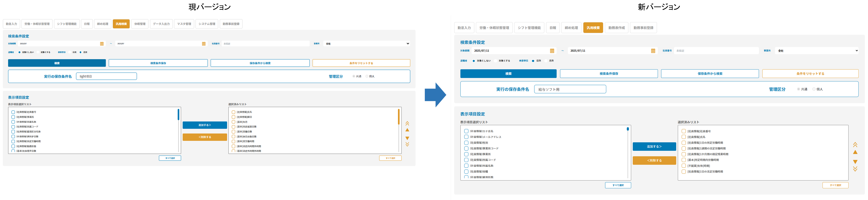This screenshot has width=868, height=200.
Task: Open the マスタ管理 tab
Action: [184, 24]
